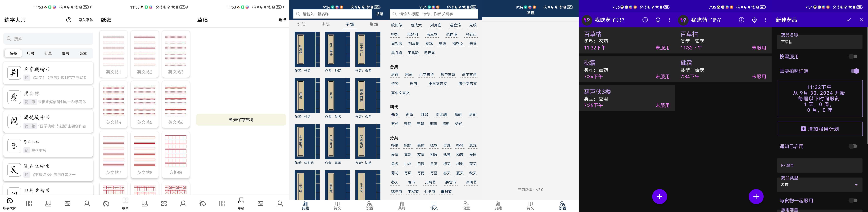The image size is (868, 212).
Task: Open the 史部 category tab
Action: [x=325, y=24]
